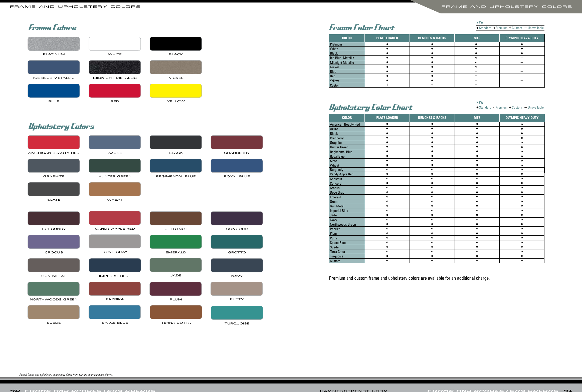This screenshot has width=582, height=392.
Task: Choose the Ice Blue Metallic swatch
Action: point(54,67)
